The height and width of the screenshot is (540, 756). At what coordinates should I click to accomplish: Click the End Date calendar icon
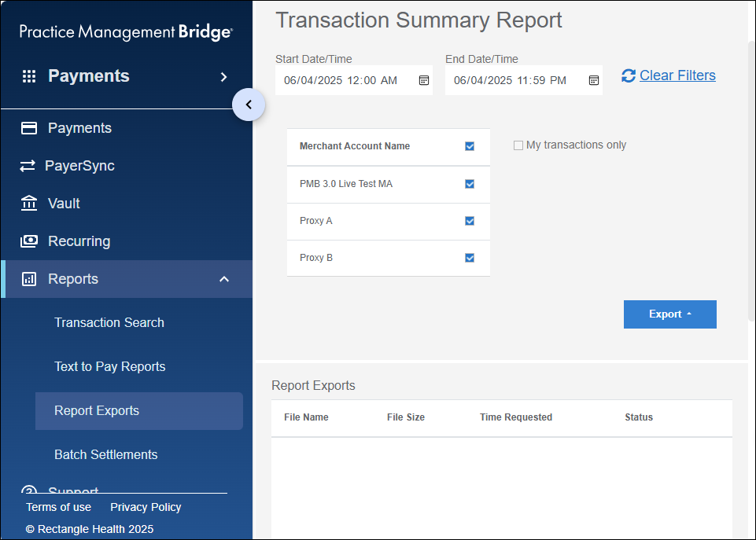(593, 79)
